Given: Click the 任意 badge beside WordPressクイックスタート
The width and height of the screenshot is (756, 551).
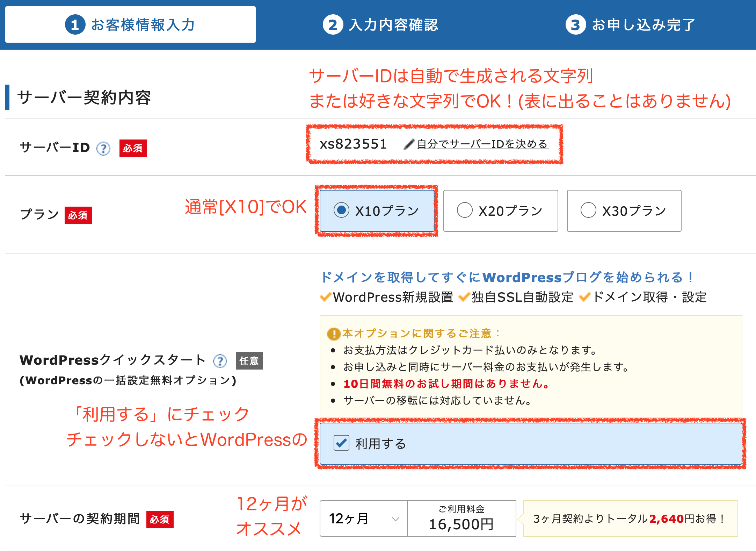Looking at the screenshot, I should 249,361.
